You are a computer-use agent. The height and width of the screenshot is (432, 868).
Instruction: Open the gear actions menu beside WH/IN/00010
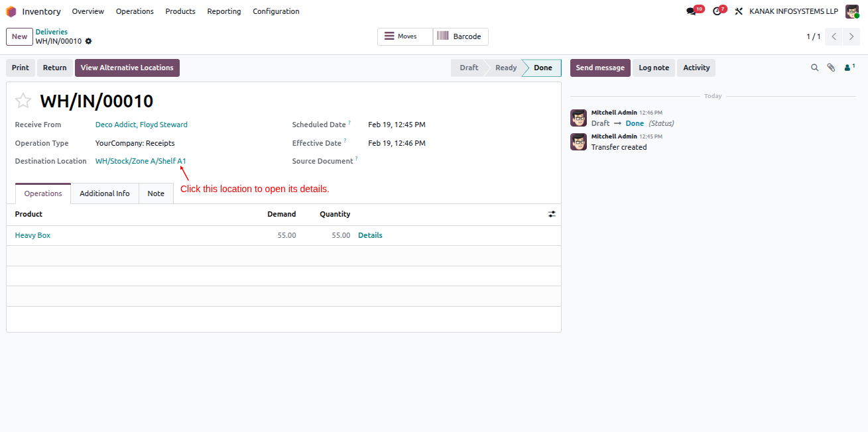pos(88,41)
